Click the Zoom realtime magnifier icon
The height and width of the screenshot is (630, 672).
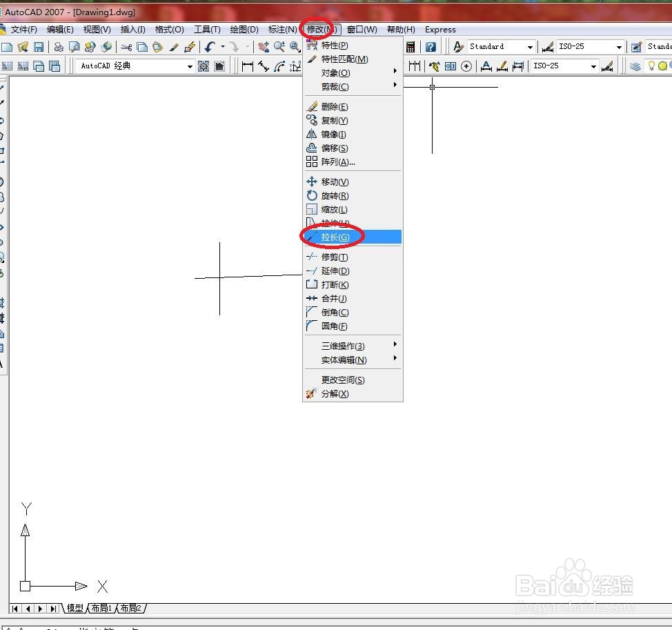point(279,47)
